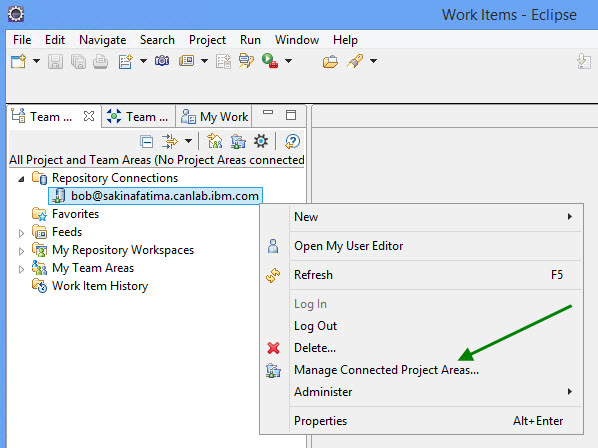
Task: Choose Manage Connected Project Areas...
Action: (422, 370)
